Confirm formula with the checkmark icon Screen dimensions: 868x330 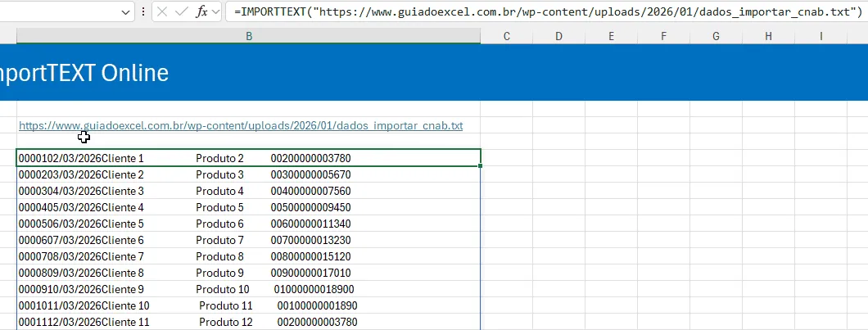[181, 11]
